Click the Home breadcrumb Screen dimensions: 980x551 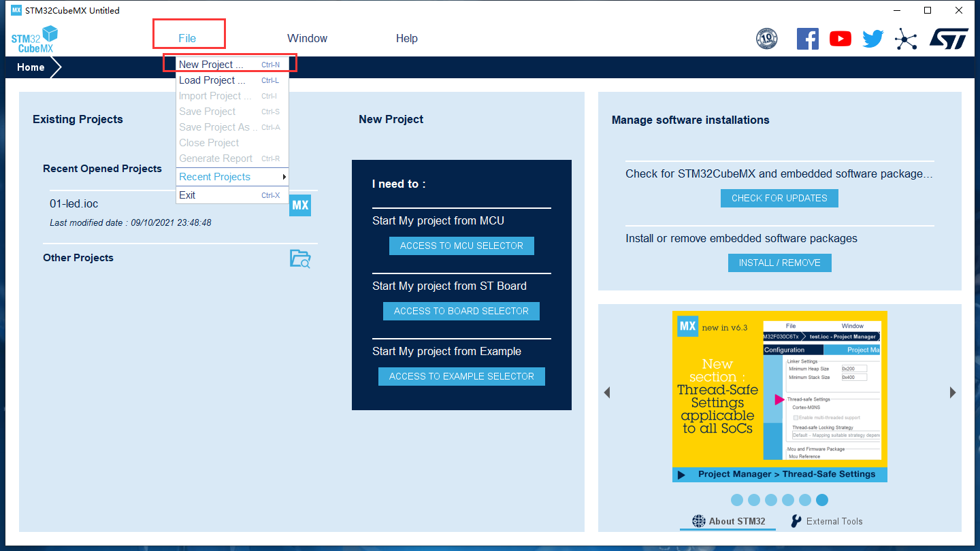(x=31, y=67)
